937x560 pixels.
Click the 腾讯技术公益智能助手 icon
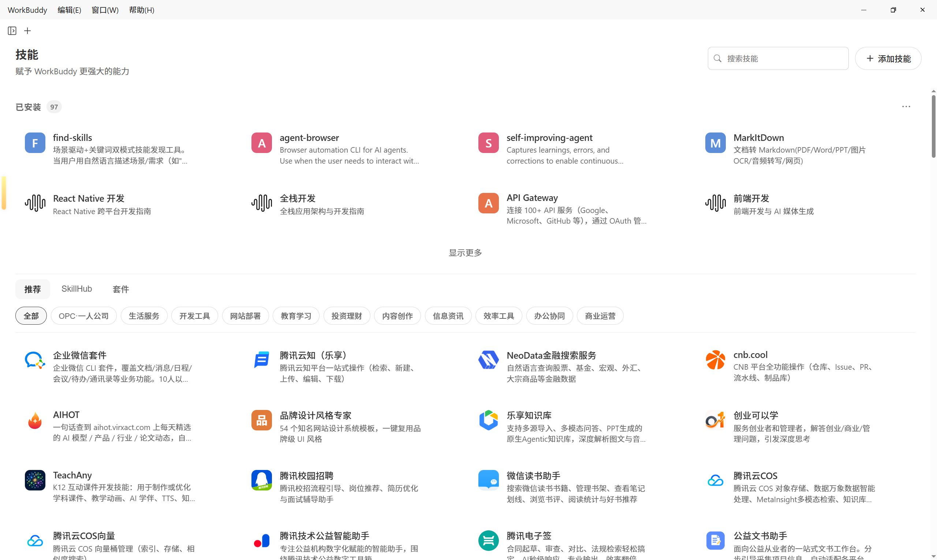click(261, 540)
